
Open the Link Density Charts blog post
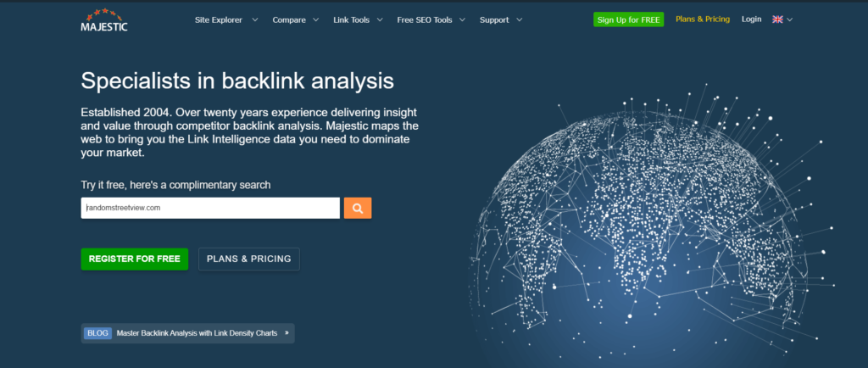click(x=197, y=333)
